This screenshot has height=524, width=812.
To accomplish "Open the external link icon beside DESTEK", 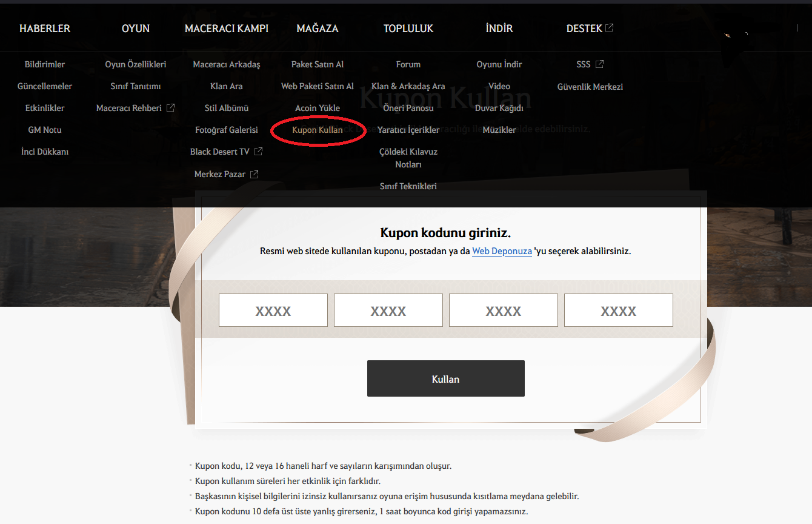I will coord(610,27).
